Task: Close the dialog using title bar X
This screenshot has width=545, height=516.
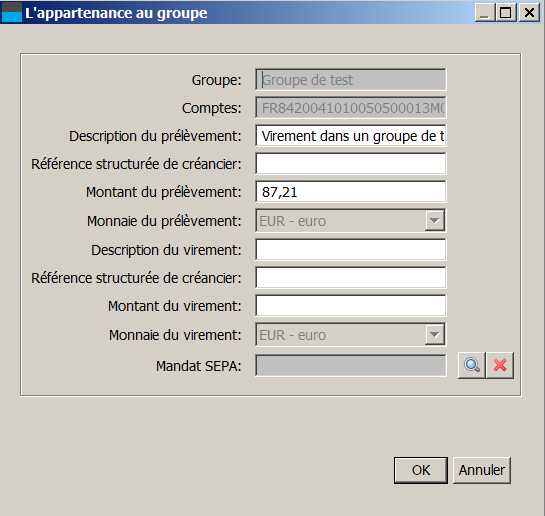Action: coord(529,13)
